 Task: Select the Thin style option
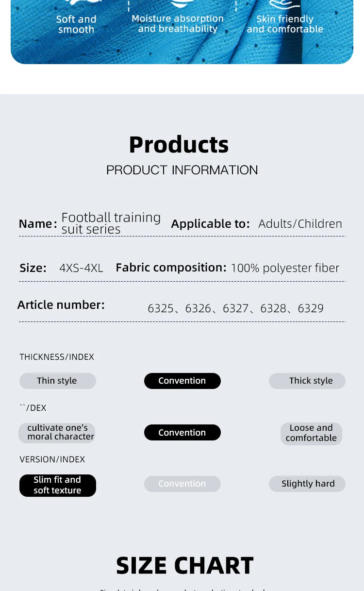tap(57, 381)
